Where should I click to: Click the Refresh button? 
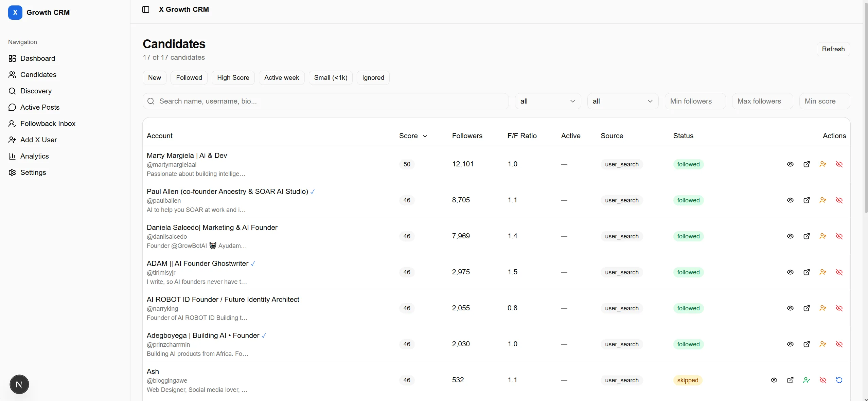833,49
